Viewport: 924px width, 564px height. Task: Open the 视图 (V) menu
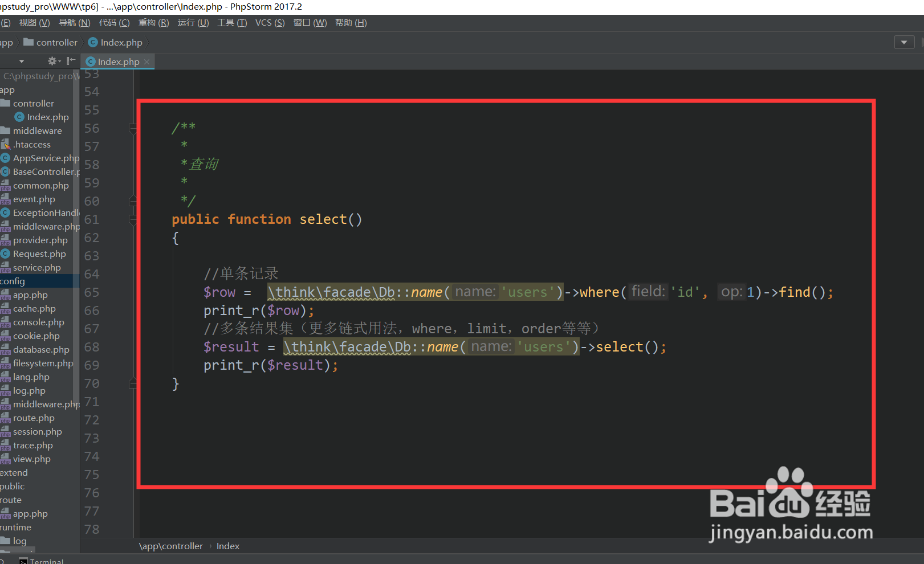[x=34, y=23]
